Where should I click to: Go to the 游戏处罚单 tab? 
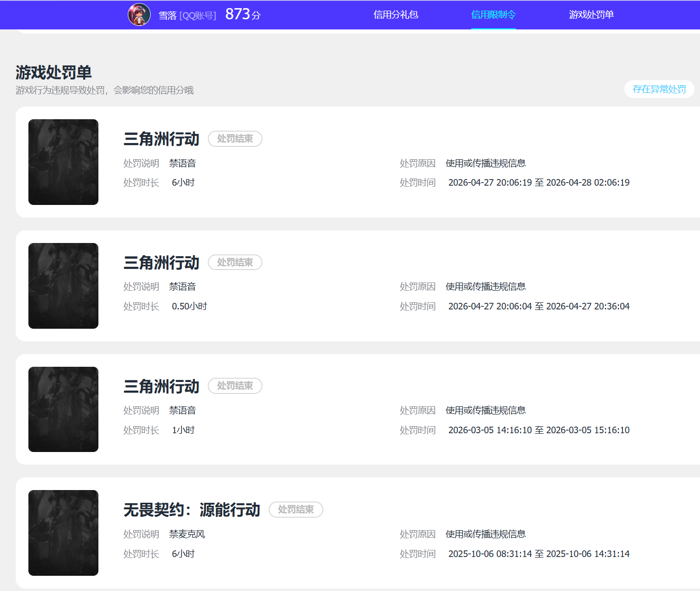click(591, 15)
